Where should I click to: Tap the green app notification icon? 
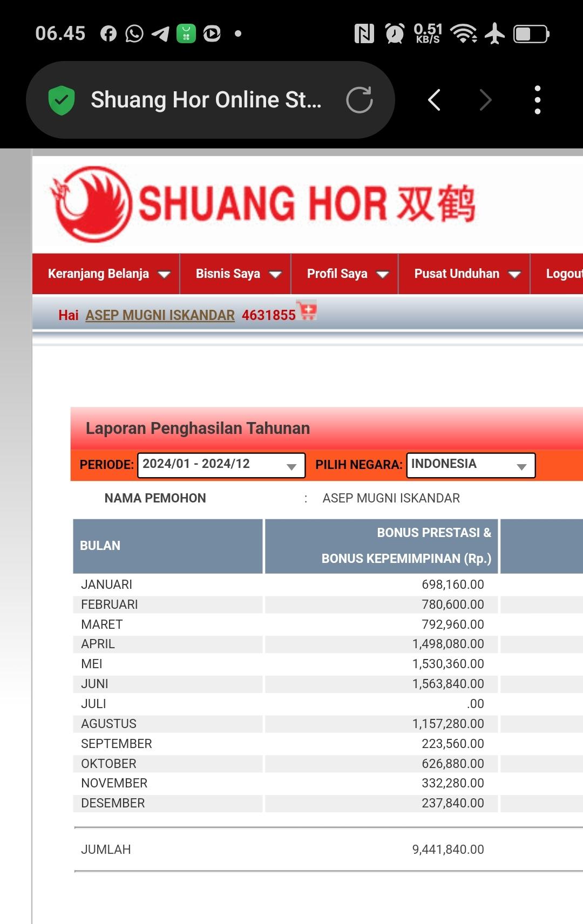point(186,34)
